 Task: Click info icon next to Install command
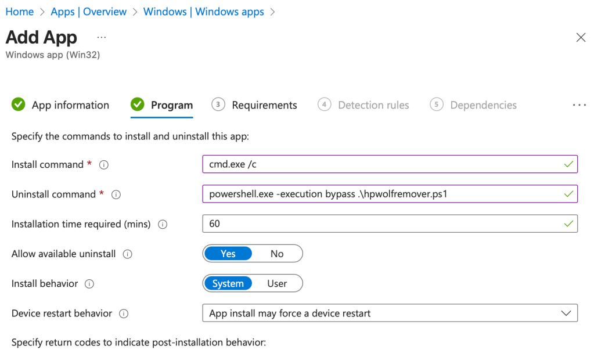point(104,165)
